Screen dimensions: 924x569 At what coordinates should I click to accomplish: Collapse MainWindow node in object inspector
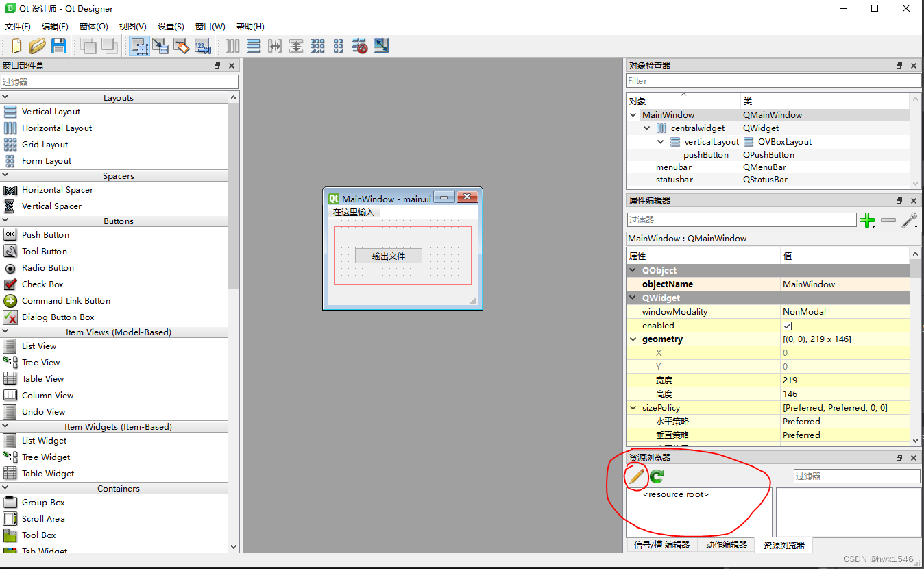coord(633,115)
